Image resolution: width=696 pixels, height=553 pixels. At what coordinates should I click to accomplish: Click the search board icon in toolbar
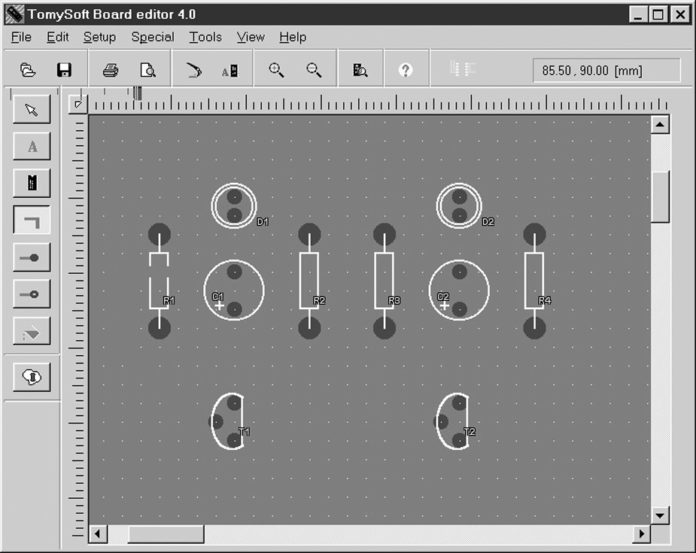pos(360,70)
